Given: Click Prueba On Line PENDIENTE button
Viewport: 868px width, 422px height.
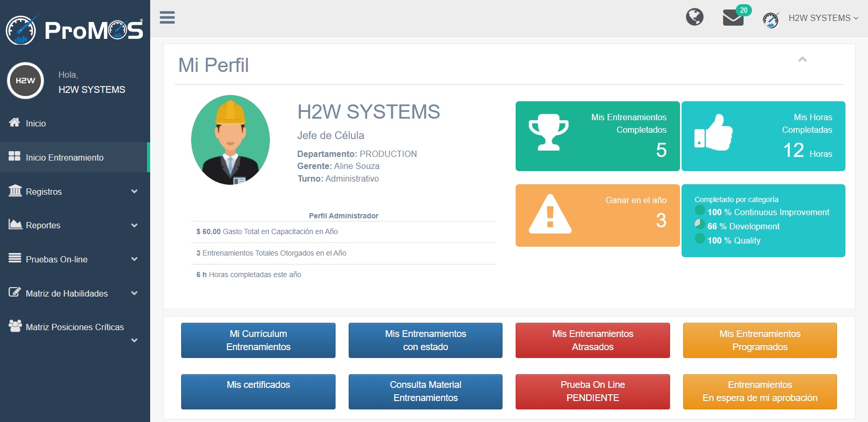Looking at the screenshot, I should pos(593,392).
